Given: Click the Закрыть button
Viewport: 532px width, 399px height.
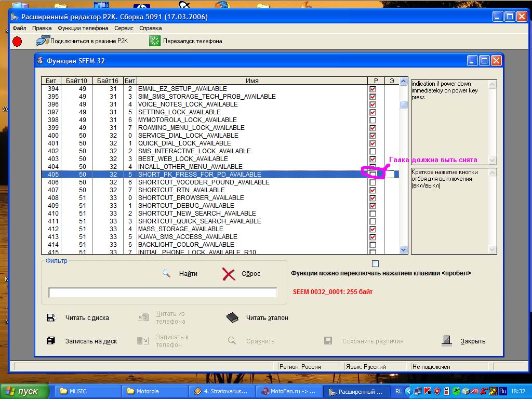Looking at the screenshot, I should [464, 341].
